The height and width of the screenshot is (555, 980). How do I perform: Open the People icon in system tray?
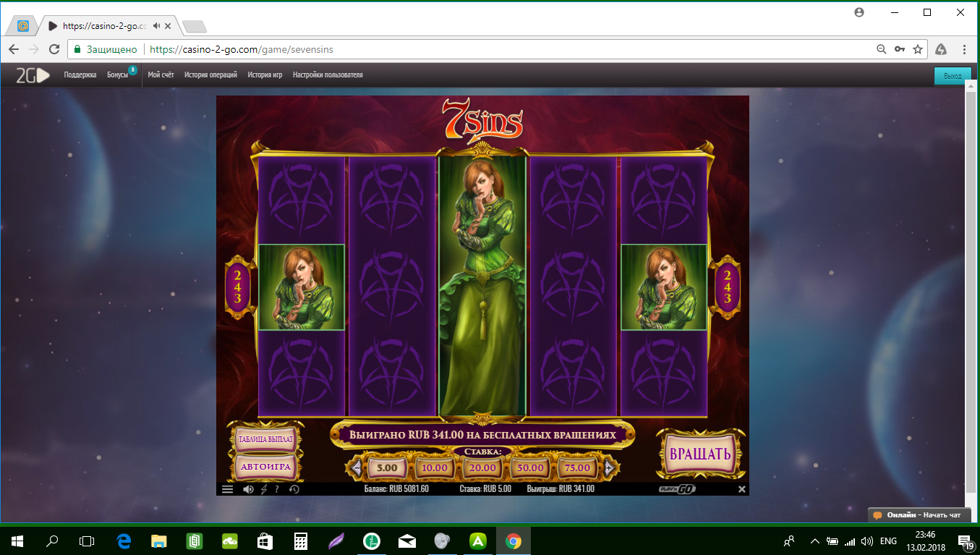789,541
